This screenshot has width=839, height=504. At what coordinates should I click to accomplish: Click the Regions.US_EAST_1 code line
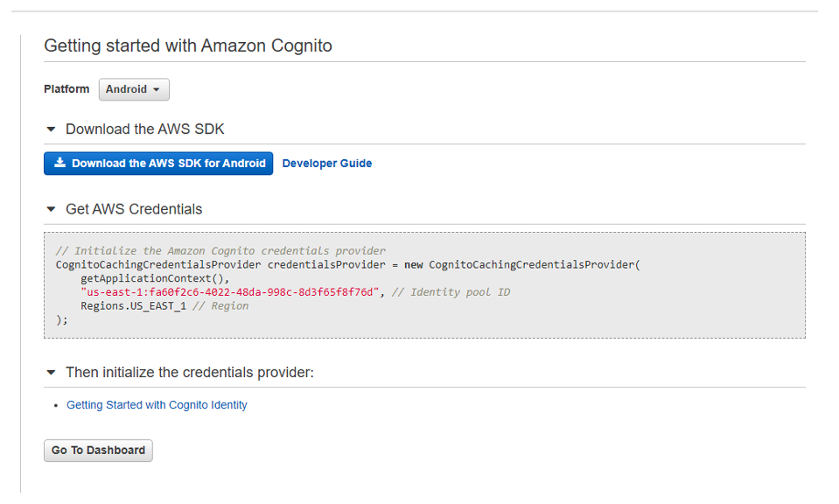coord(133,306)
